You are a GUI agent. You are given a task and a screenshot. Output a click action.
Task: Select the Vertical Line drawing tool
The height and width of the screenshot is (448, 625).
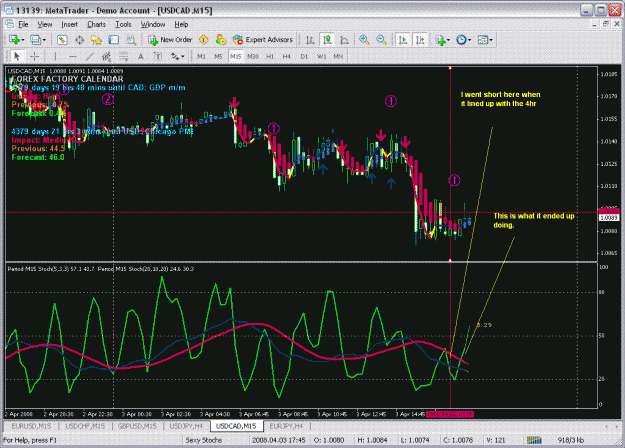(55, 56)
